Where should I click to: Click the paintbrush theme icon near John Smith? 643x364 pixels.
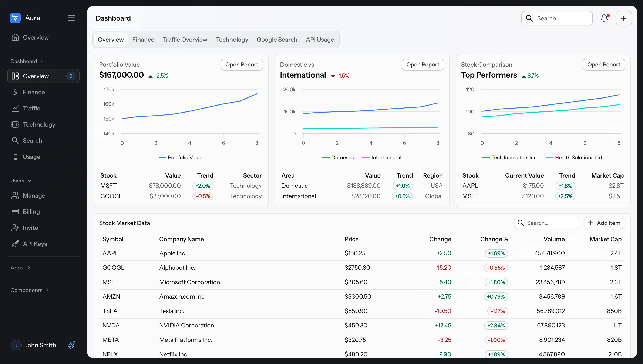coord(71,345)
